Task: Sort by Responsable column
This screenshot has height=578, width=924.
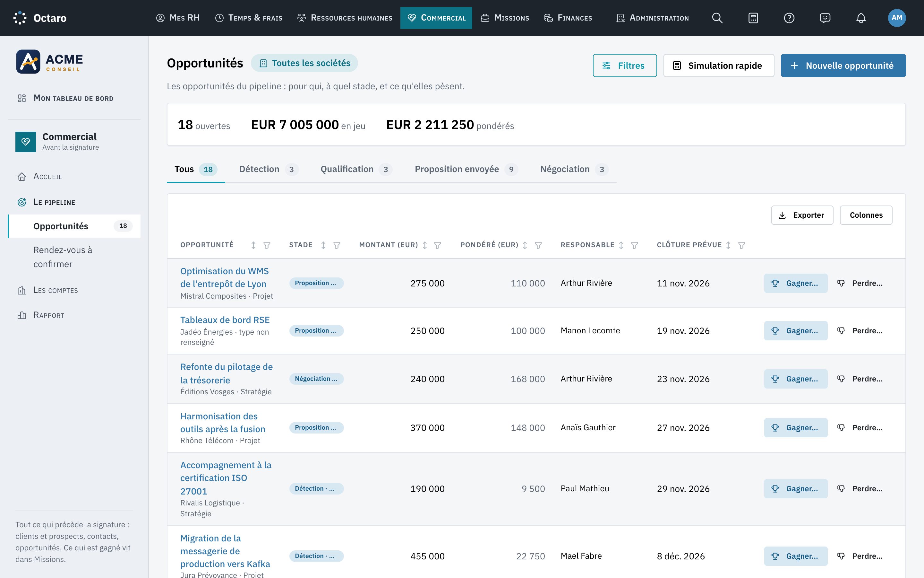Action: pos(621,245)
